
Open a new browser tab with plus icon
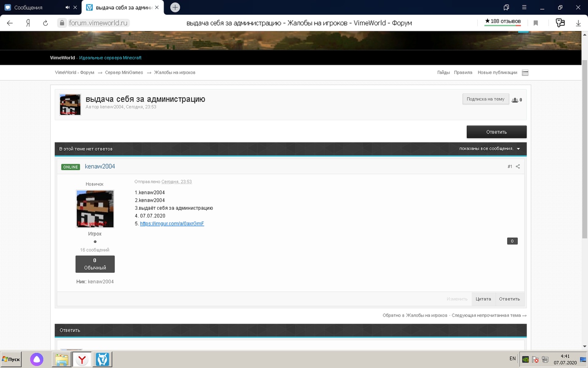(x=175, y=7)
